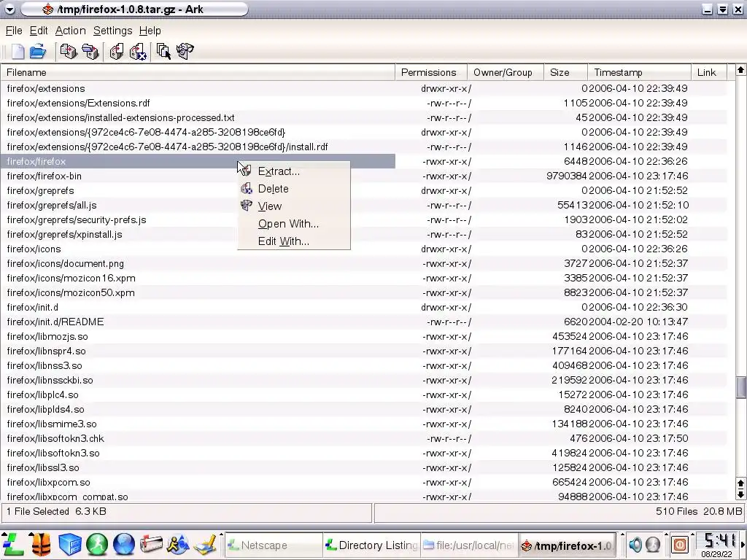The height and width of the screenshot is (560, 747).
Task: Click the Extract toolbar icon
Action: (116, 51)
